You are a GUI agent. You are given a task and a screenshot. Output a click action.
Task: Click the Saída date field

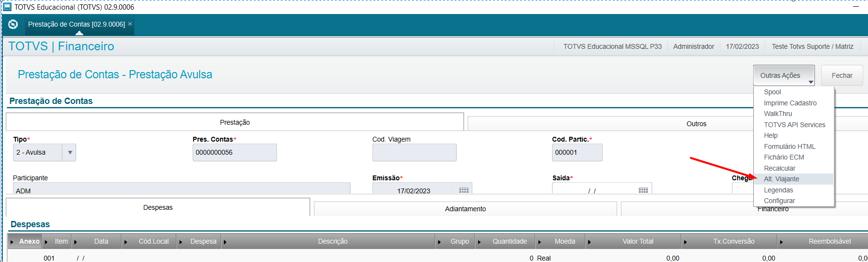click(x=594, y=189)
